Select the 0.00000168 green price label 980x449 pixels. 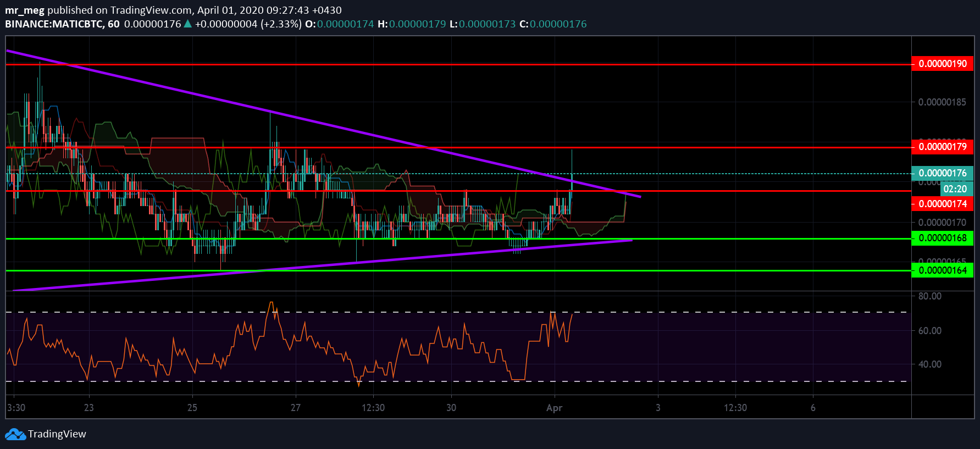(x=942, y=238)
